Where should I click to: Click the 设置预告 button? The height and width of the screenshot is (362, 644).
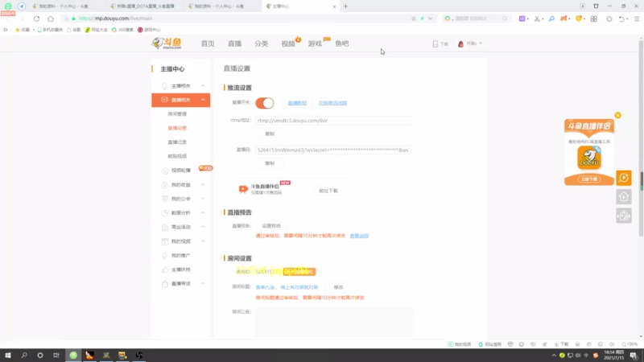click(x=271, y=226)
